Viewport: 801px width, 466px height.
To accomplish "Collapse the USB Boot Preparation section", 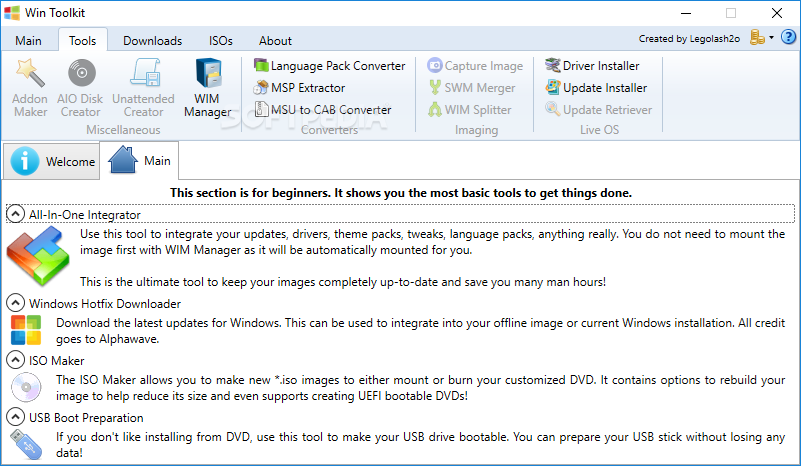I will click(x=15, y=417).
